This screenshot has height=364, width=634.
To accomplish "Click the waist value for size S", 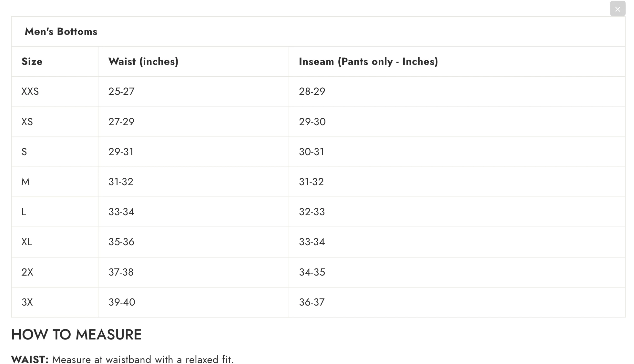I will pos(121,152).
